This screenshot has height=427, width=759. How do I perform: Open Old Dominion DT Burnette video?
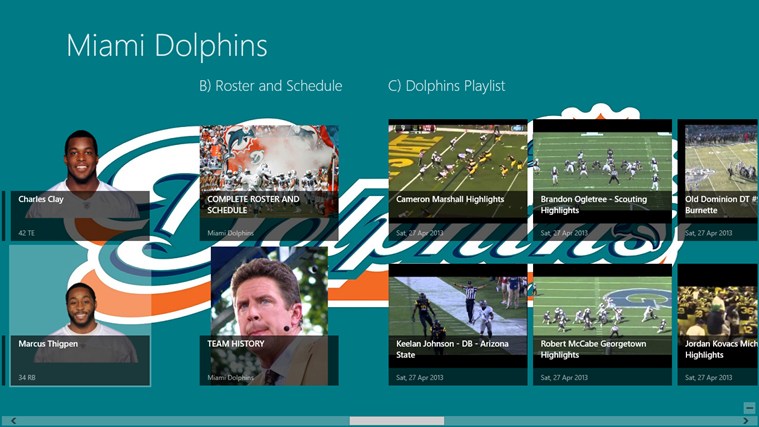click(x=717, y=180)
